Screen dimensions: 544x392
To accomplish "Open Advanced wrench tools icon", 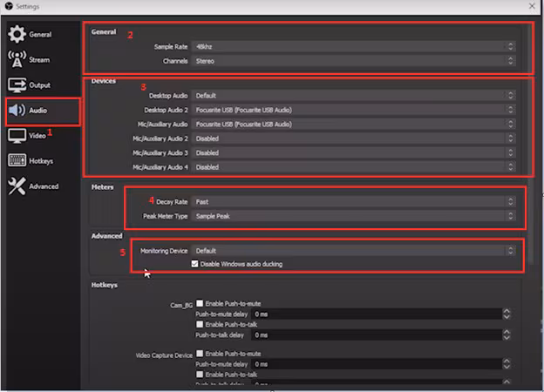I will point(17,186).
